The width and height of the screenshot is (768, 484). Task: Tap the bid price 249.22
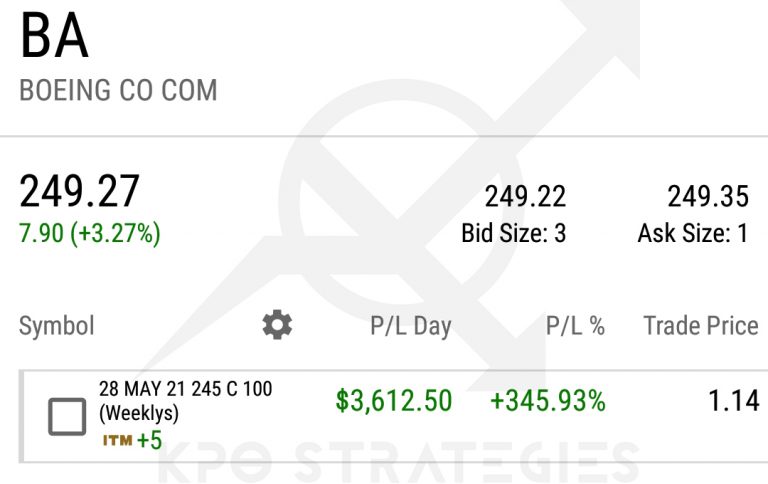(525, 196)
